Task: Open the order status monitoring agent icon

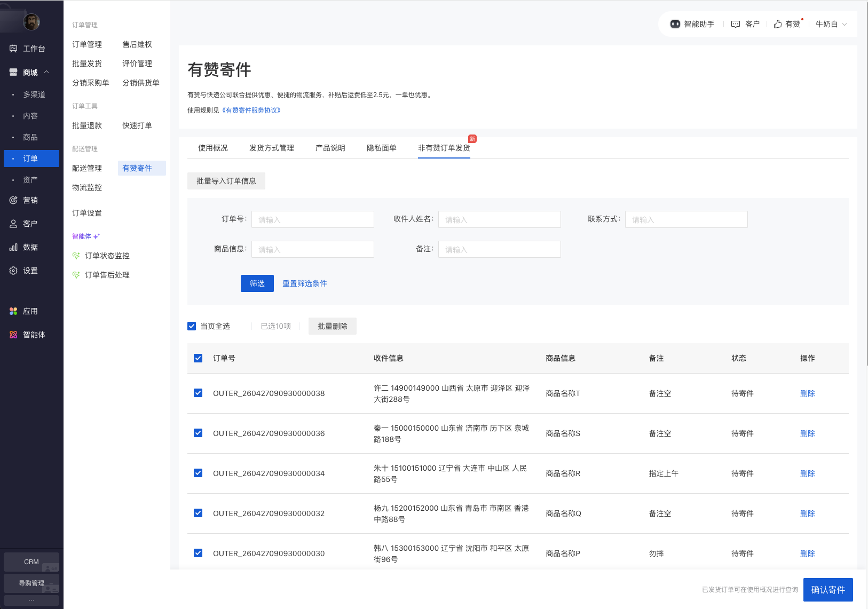Action: click(76, 256)
